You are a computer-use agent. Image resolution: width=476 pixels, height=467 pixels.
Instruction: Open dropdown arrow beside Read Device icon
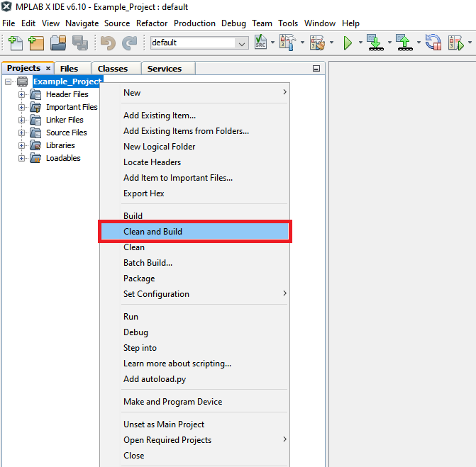click(419, 43)
